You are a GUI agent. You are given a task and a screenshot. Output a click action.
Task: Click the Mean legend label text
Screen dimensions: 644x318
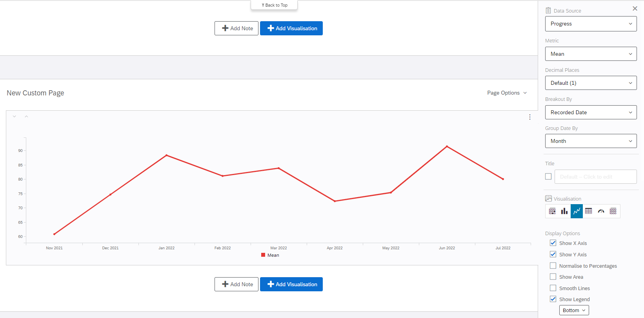click(273, 255)
